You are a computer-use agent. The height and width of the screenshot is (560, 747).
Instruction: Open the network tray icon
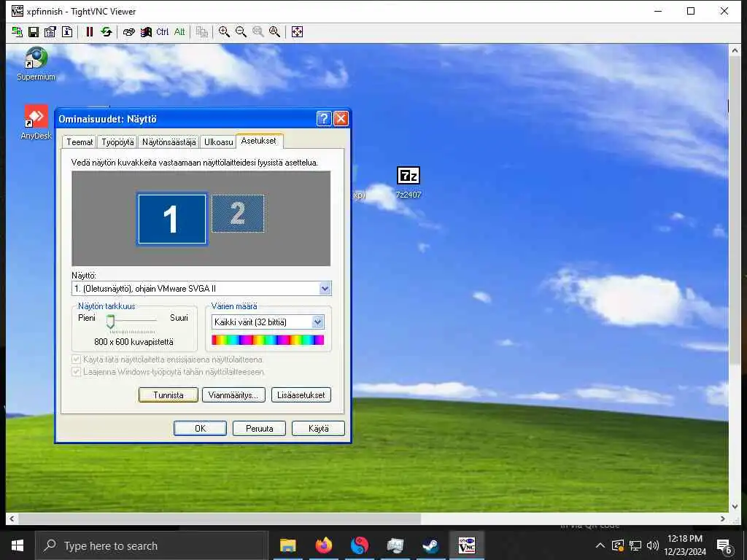635,545
